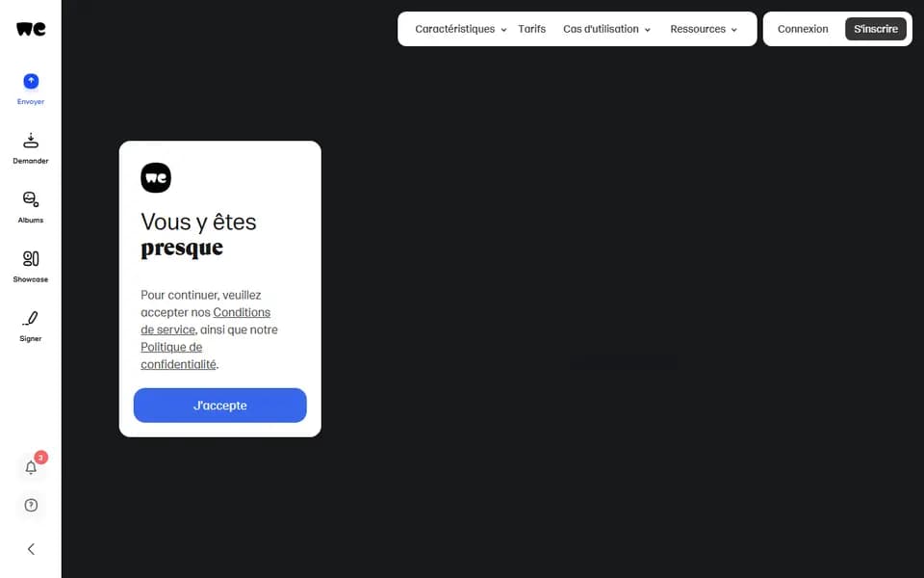The image size is (924, 578).
Task: Open the Conditions de service link
Action: (205, 321)
